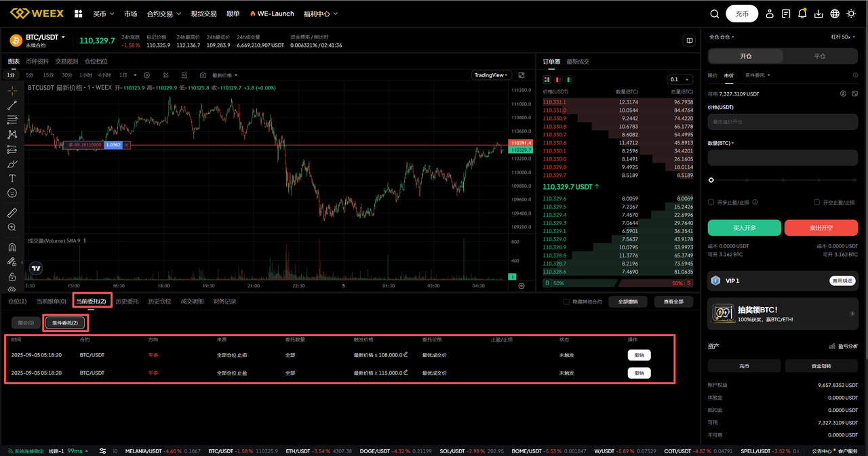Pick the ruler measure tool
This screenshot has width=868, height=456.
click(12, 213)
